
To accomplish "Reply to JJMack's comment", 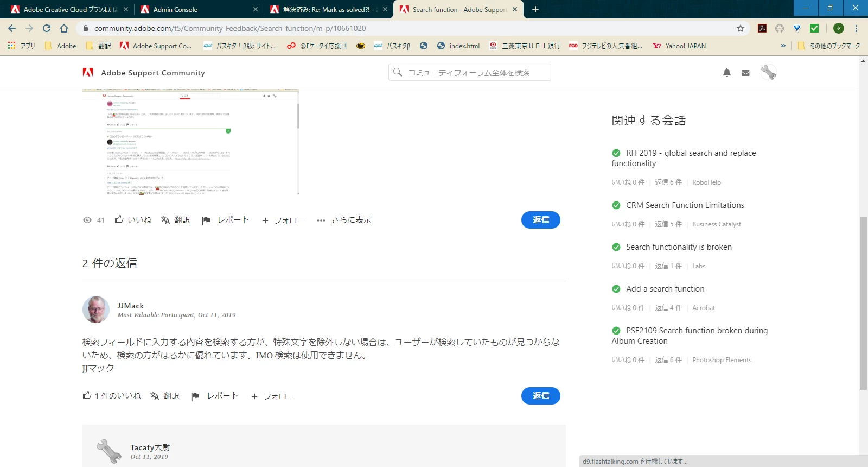I will tap(541, 396).
